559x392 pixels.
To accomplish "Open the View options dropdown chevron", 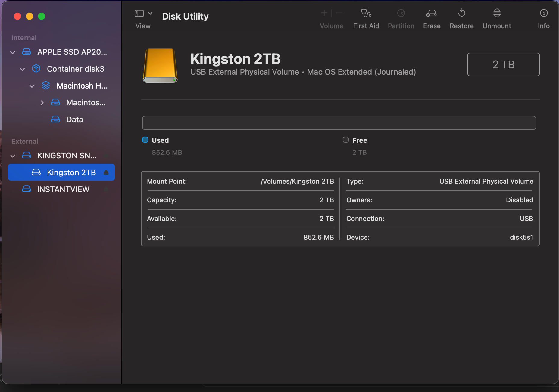I will point(150,13).
